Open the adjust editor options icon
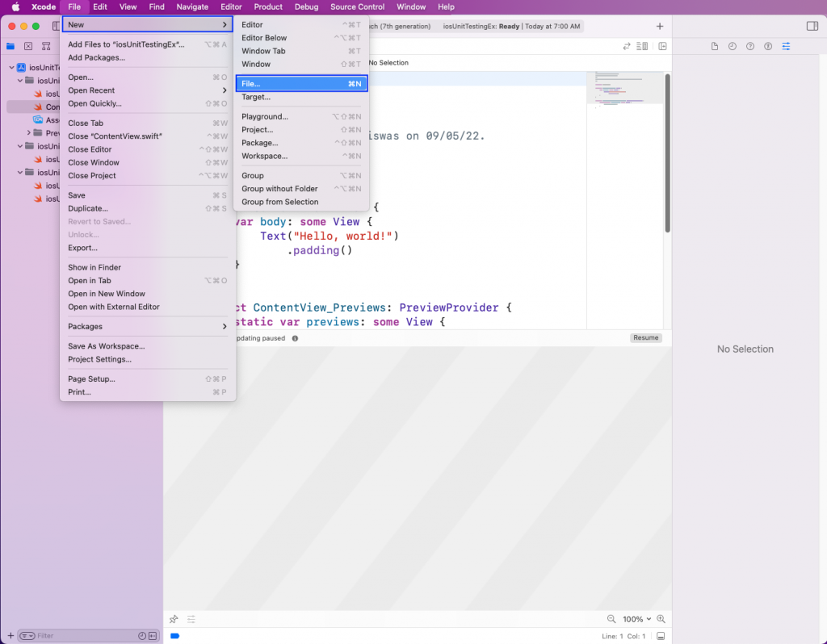The height and width of the screenshot is (644, 827). 642,46
